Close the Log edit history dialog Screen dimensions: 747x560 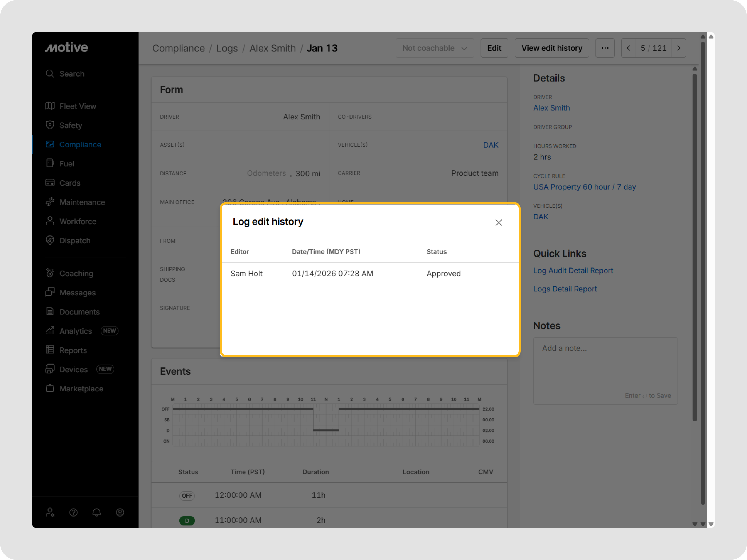tap(498, 222)
